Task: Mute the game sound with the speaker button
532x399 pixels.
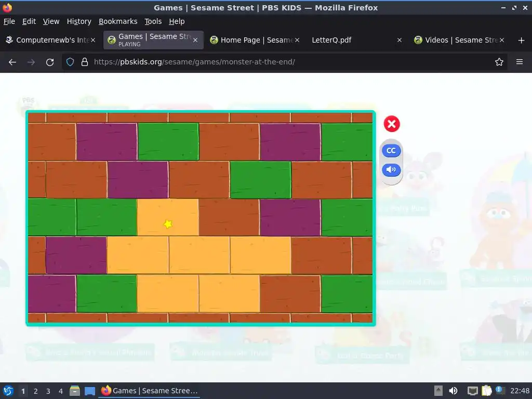Action: (391, 170)
